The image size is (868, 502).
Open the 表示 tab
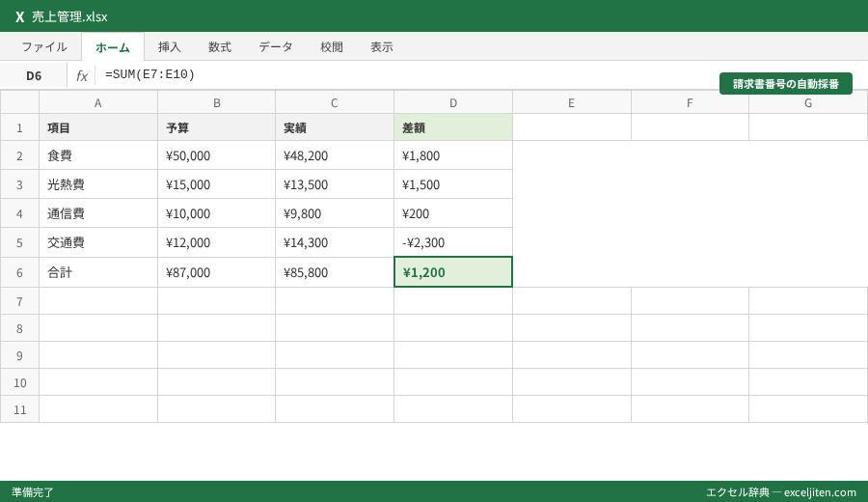click(382, 47)
